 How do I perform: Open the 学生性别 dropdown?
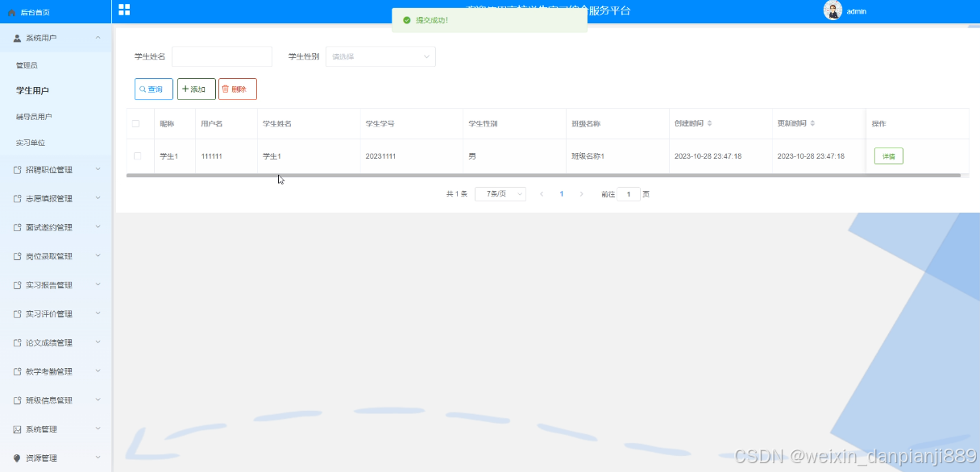[380, 56]
